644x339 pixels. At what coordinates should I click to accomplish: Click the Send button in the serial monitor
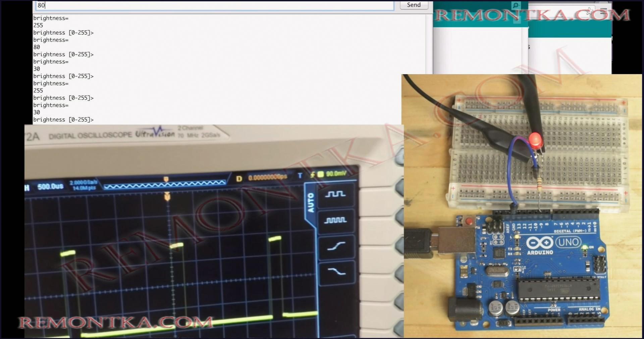[x=414, y=5]
